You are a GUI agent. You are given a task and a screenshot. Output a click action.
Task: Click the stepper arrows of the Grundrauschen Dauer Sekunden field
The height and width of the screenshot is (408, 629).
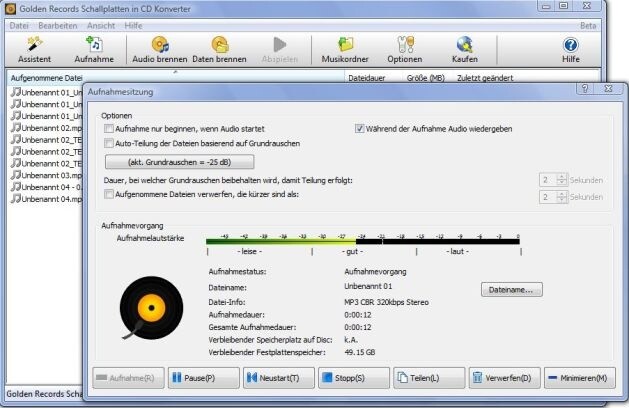562,180
